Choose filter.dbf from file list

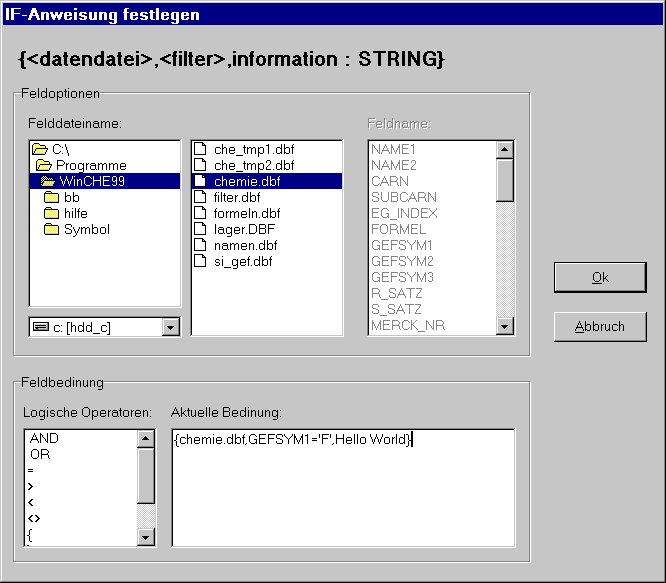239,197
